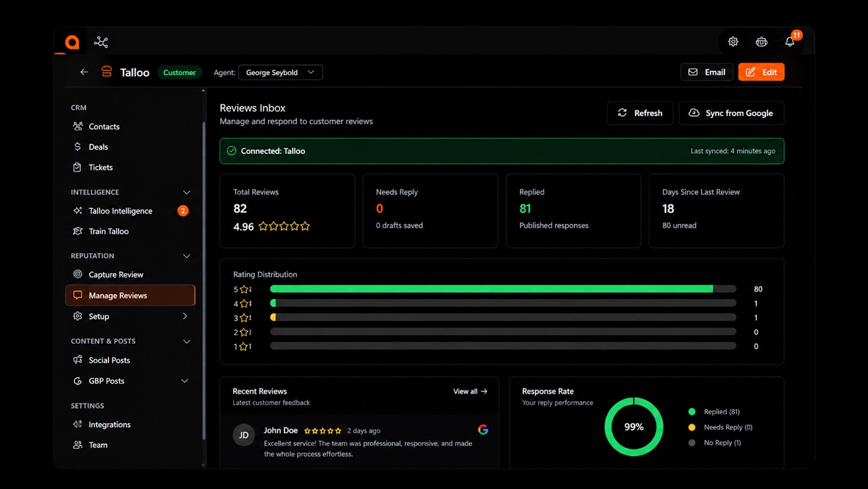Expand the Setup submenu arrow
Viewport: 868px width, 489px height.
coord(185,316)
